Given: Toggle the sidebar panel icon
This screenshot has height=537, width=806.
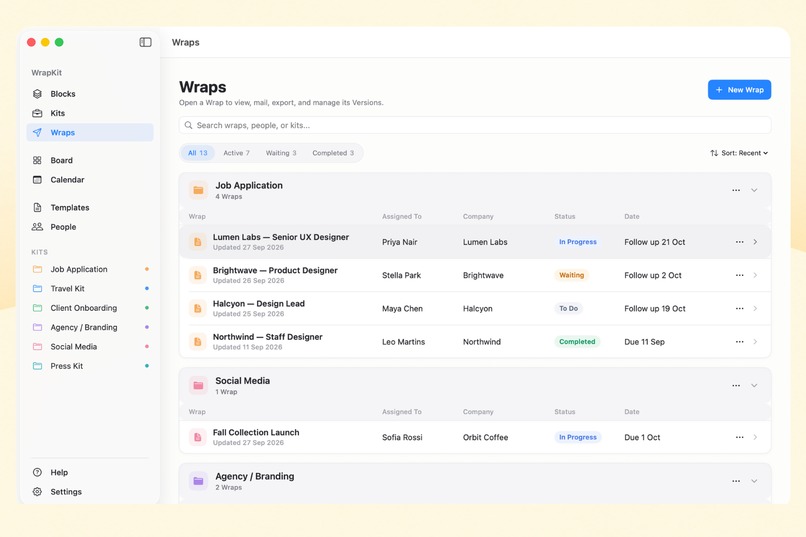Looking at the screenshot, I should point(145,42).
